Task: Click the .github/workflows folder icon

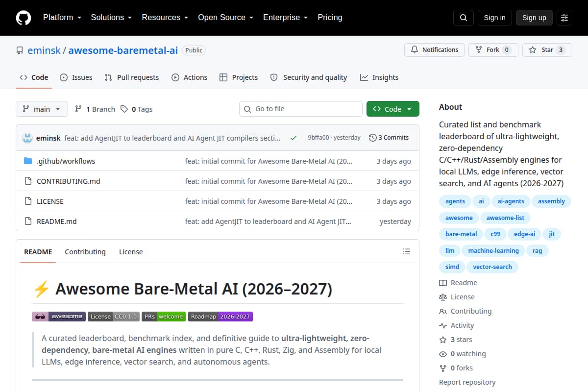Action: (28, 161)
